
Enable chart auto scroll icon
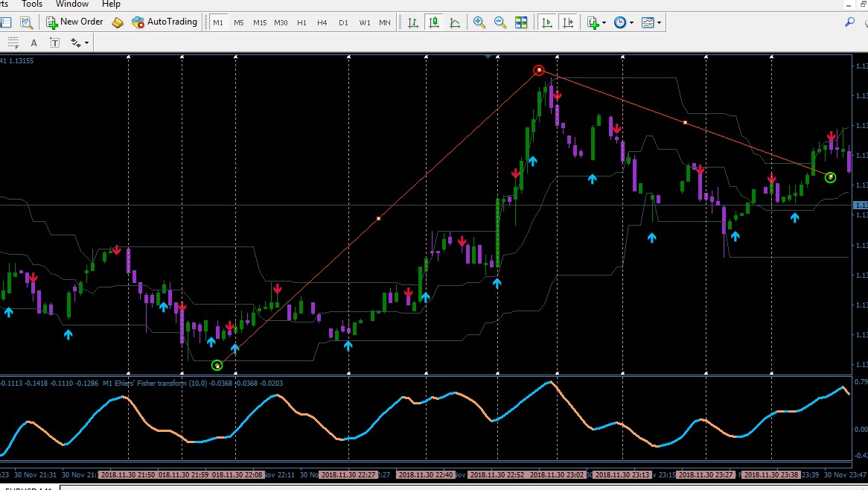pos(547,22)
